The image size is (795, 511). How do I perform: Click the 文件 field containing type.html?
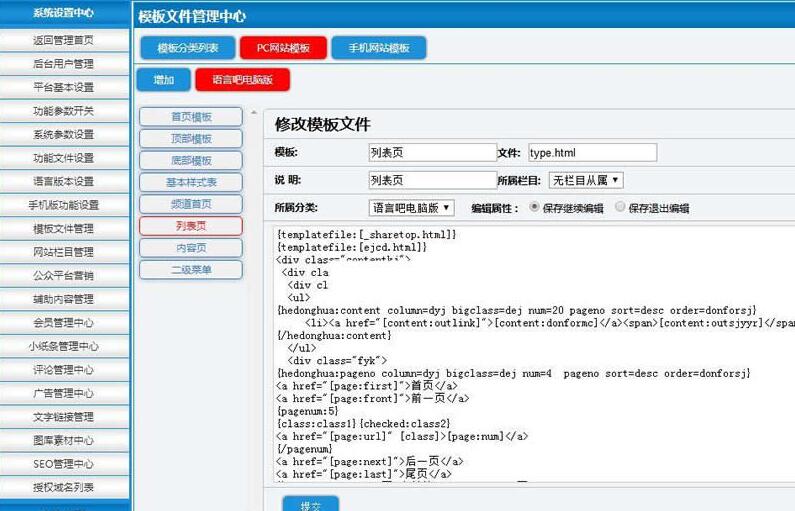(592, 152)
